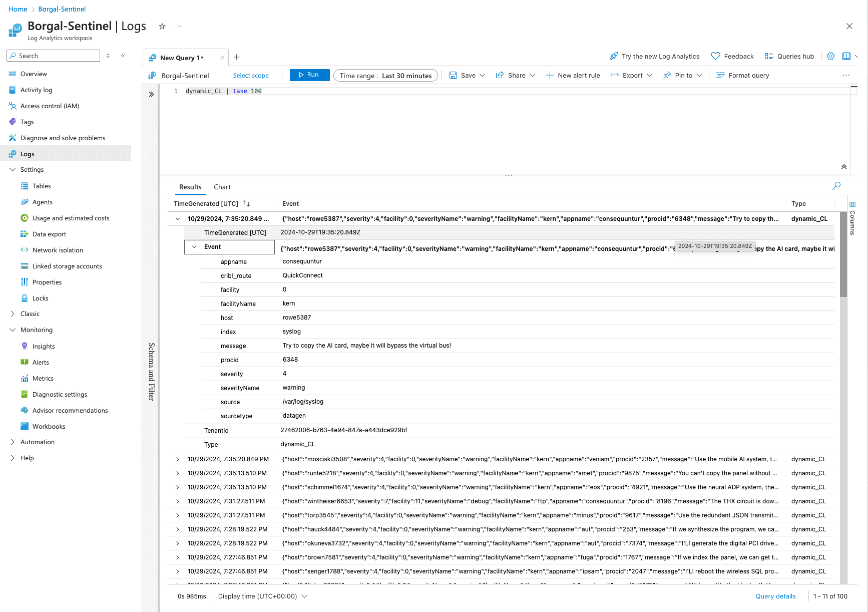Click the Query details link
The width and height of the screenshot is (868, 612).
[775, 596]
